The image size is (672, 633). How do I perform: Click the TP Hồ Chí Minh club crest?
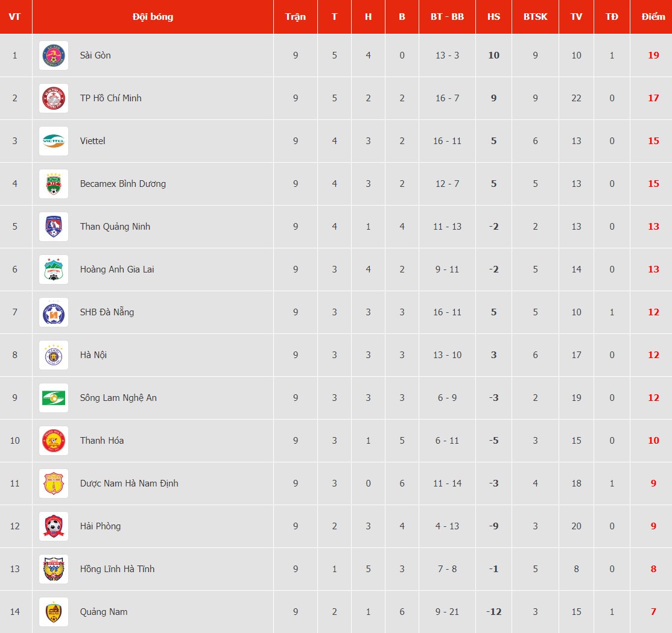click(x=54, y=98)
